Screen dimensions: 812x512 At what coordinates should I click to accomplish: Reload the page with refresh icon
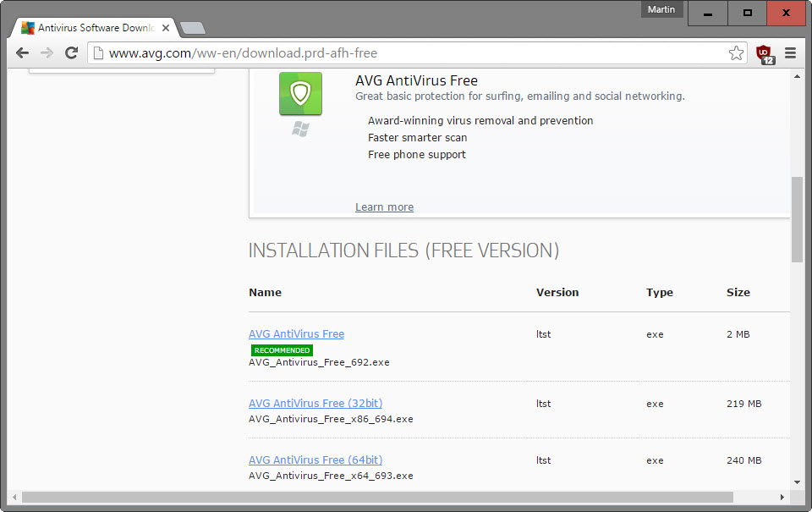tap(71, 52)
